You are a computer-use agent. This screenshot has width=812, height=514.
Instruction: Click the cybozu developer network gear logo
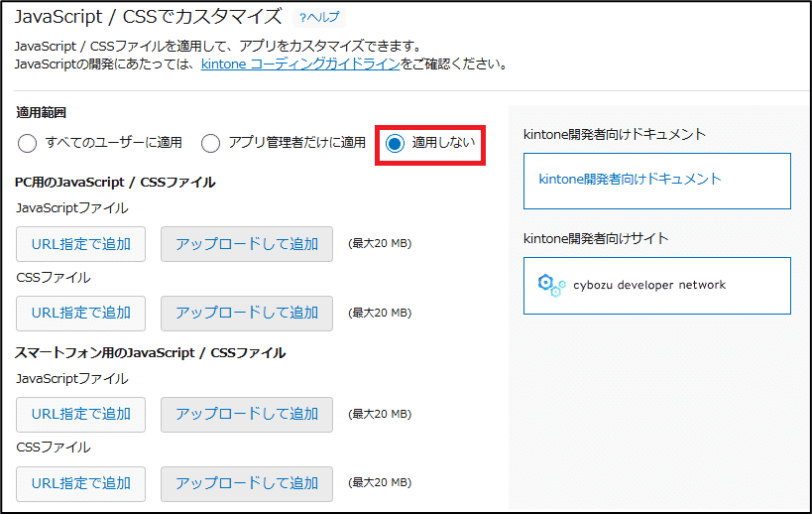[x=551, y=285]
